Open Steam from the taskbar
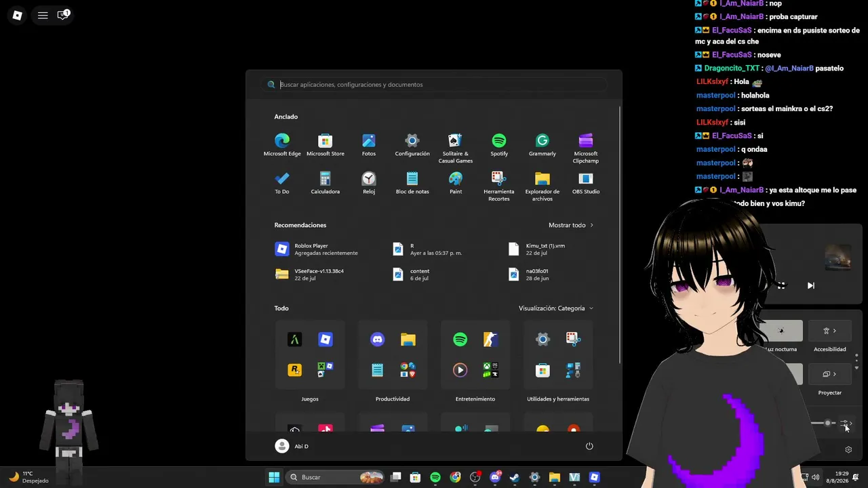Screen dimensions: 868x488 click(515, 477)
